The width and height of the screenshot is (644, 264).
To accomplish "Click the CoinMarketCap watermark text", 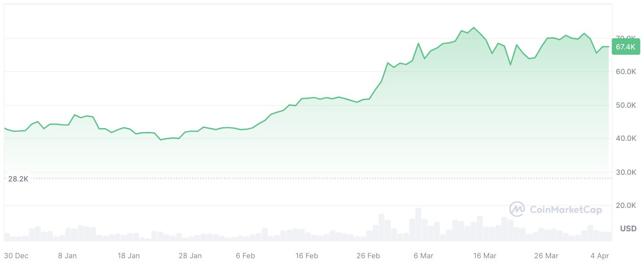I will click(x=565, y=210).
